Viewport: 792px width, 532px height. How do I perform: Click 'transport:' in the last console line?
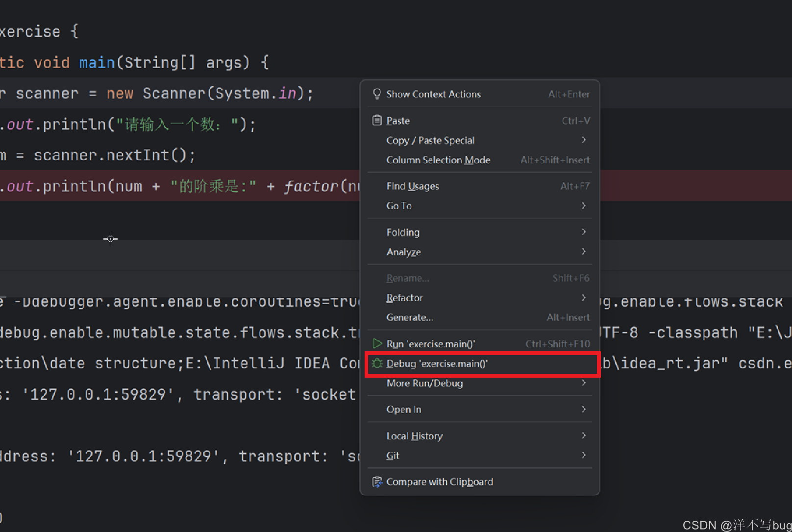(283, 457)
